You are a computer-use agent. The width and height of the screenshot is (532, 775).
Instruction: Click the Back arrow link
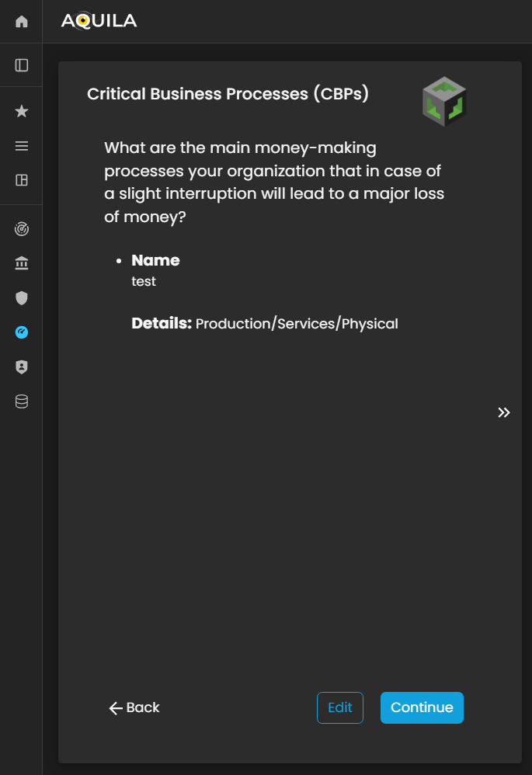coord(134,707)
